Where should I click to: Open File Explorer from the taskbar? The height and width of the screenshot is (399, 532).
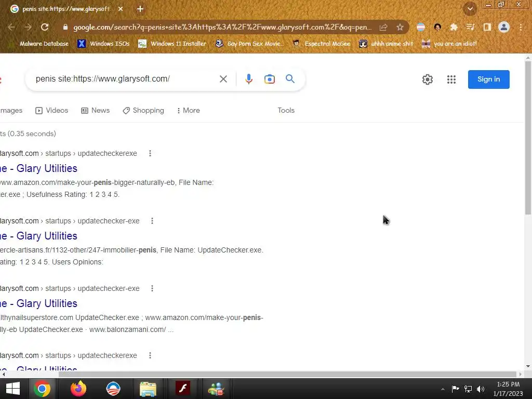pyautogui.click(x=148, y=389)
